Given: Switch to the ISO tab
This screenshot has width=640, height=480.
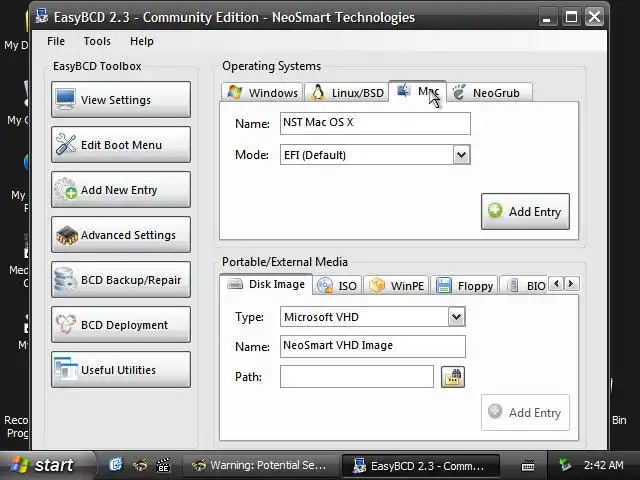Looking at the screenshot, I should tap(338, 286).
